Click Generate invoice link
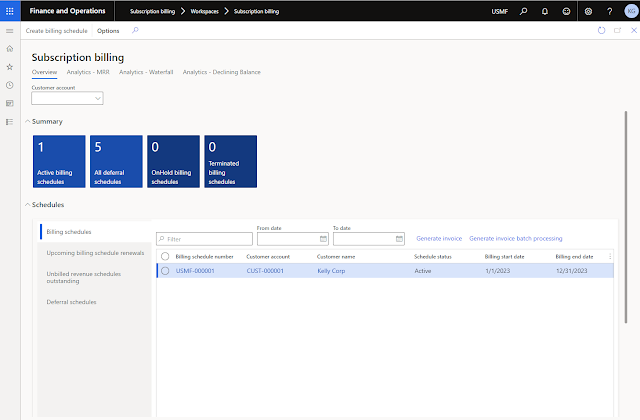The width and height of the screenshot is (640, 420). tap(439, 238)
